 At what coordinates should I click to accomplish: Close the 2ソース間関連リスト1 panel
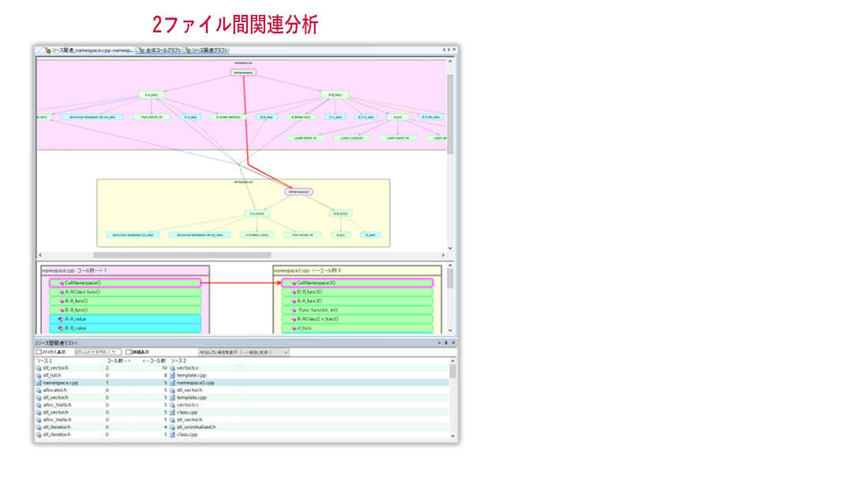453,343
